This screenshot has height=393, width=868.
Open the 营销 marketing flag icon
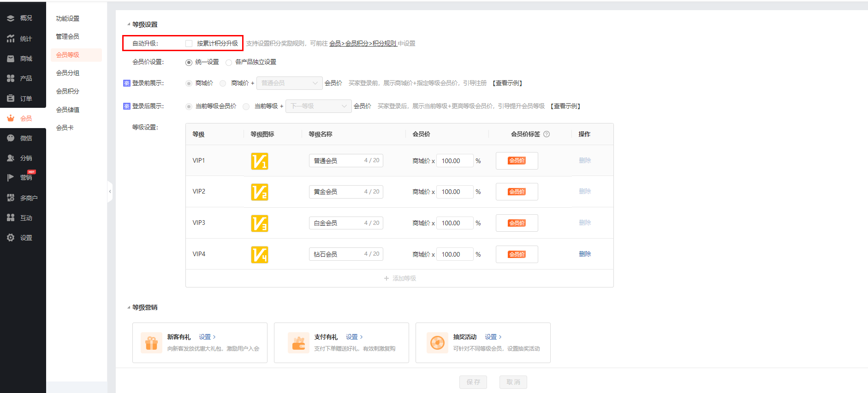11,177
